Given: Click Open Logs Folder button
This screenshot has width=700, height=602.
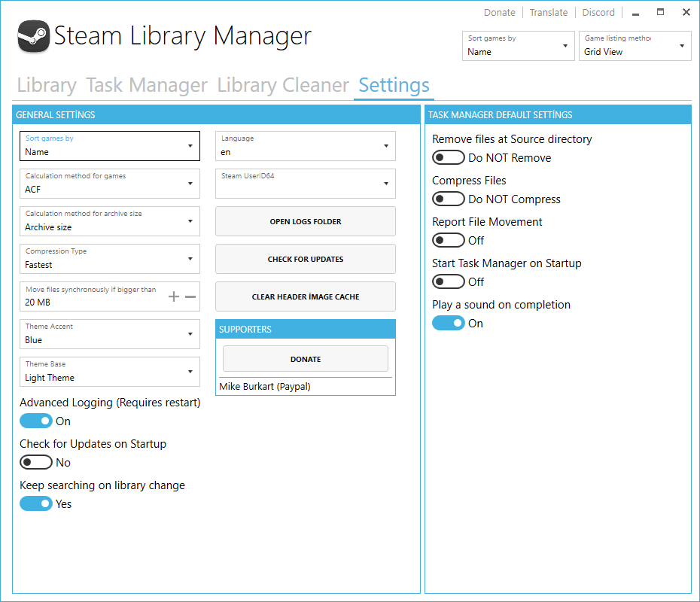Looking at the screenshot, I should 306,221.
